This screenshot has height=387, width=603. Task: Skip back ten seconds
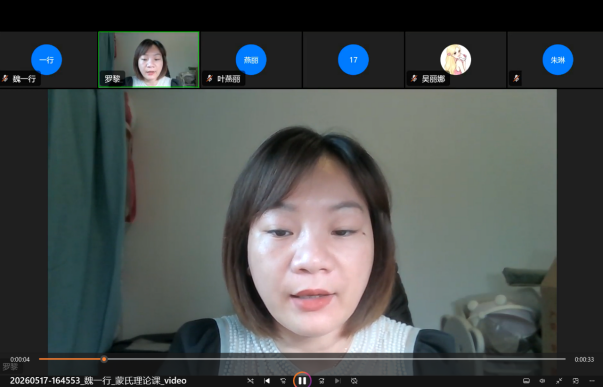tap(283, 381)
